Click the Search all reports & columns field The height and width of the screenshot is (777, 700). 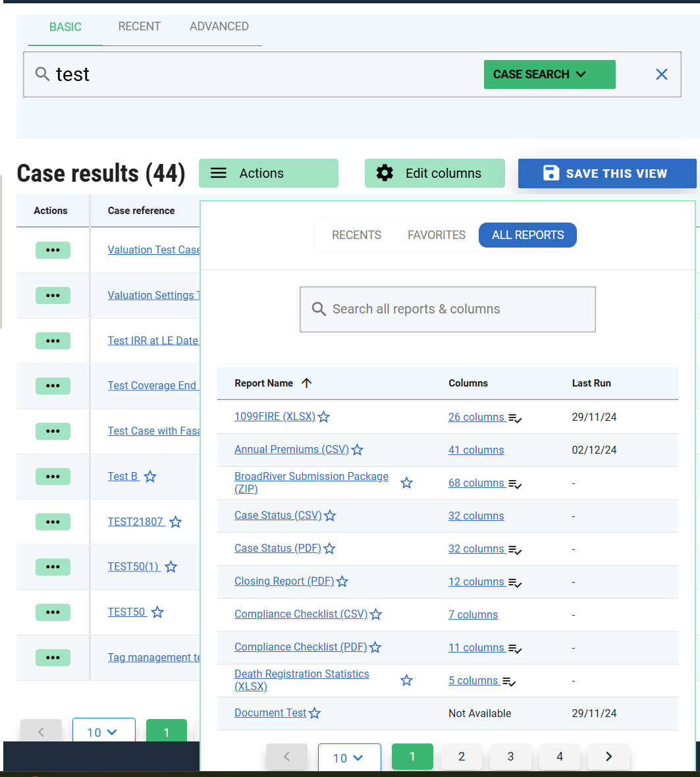pyautogui.click(x=448, y=309)
